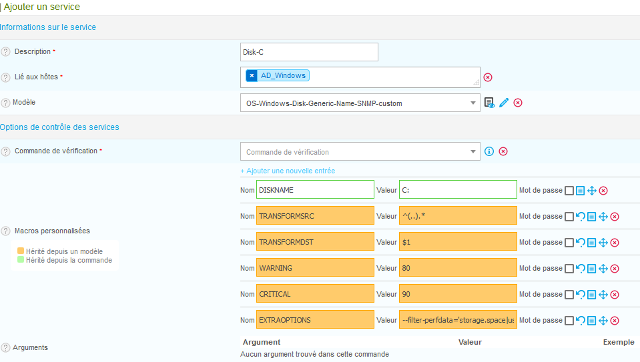Screen dimensions: 640x362
Task: Delete the CRITICAL macro row
Action: 615,295
